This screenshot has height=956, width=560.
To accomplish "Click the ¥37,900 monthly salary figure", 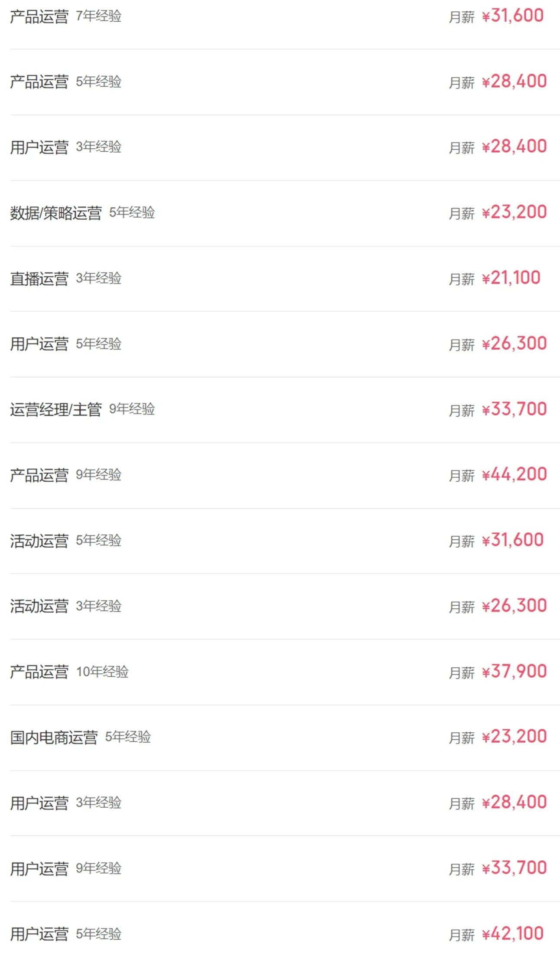I will [x=514, y=672].
